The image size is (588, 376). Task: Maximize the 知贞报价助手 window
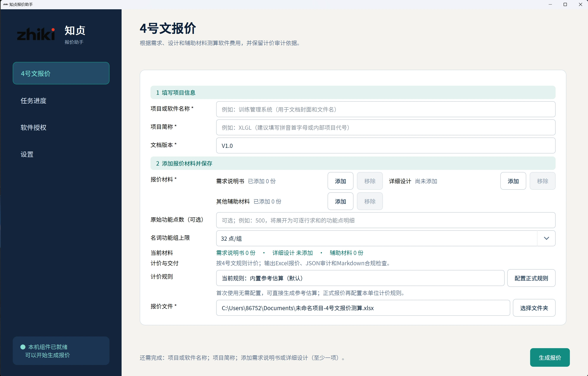point(565,4)
